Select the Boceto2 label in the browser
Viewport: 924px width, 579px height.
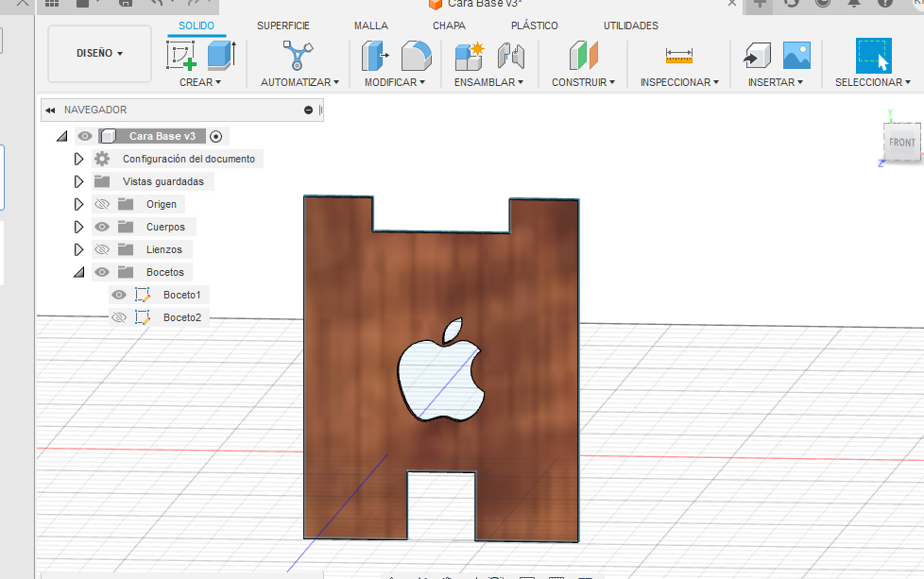tap(182, 317)
